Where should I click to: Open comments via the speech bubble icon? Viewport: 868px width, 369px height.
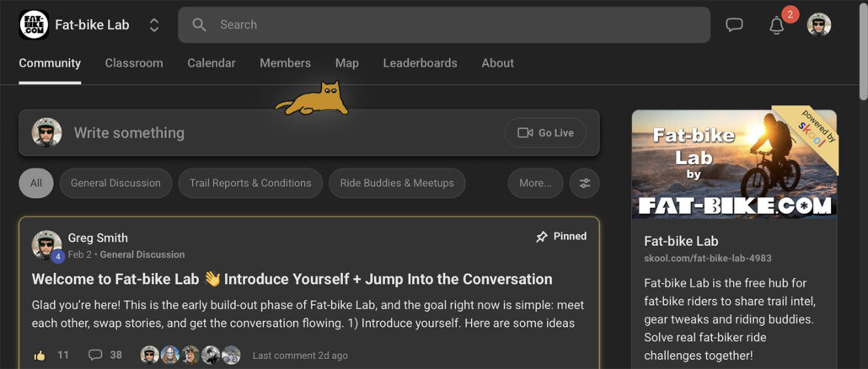(96, 356)
